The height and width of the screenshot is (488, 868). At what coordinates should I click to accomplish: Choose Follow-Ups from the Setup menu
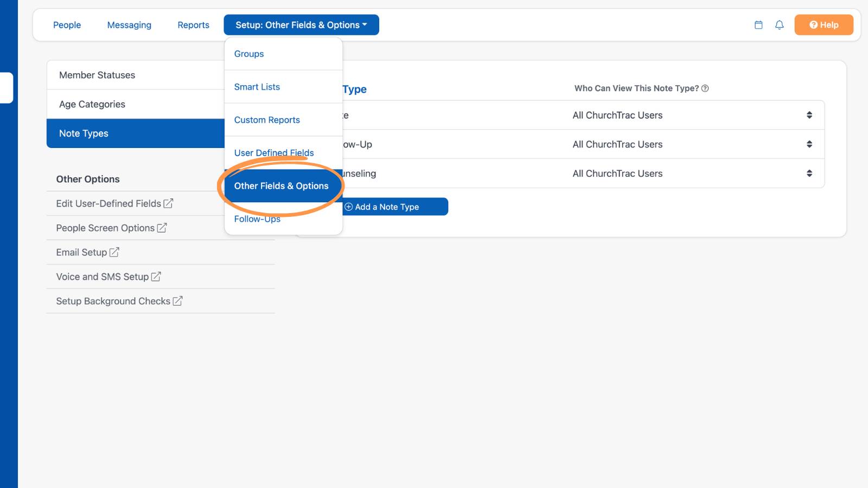(284, 219)
